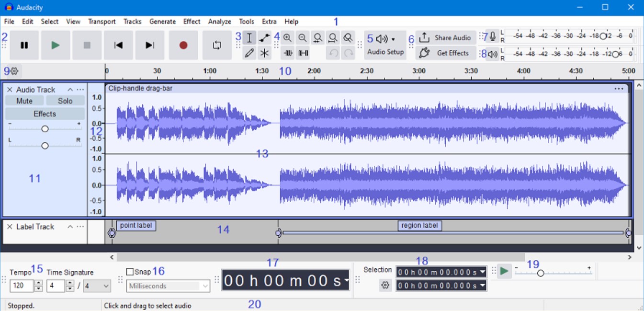644x311 pixels.
Task: Adjust the playback level slider knob
Action: (615, 54)
